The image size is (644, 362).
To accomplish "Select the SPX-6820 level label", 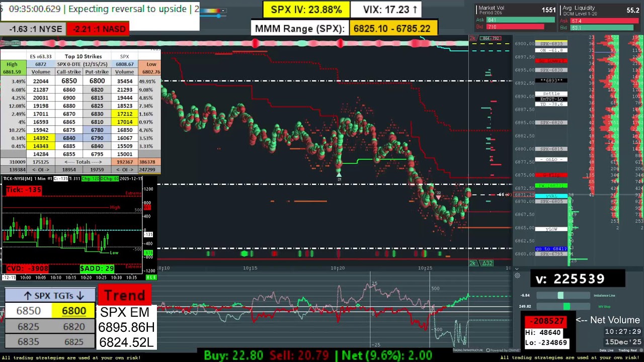I will coord(551,123).
